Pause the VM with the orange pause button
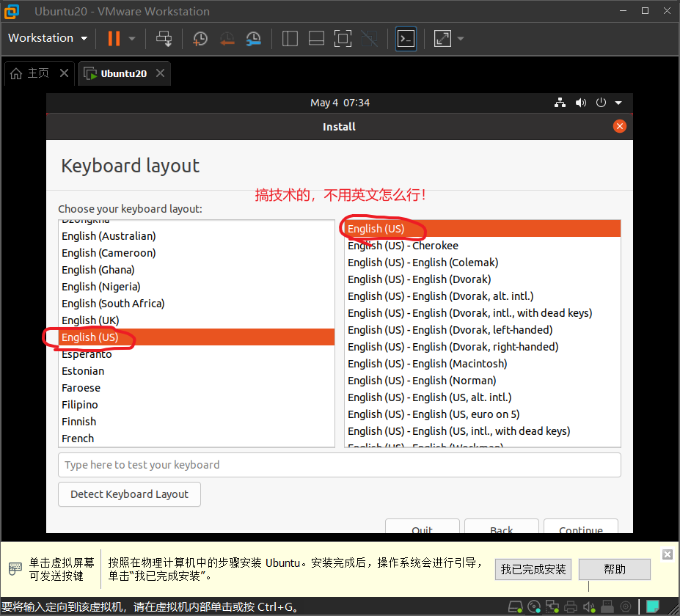The image size is (680, 616). pyautogui.click(x=114, y=38)
